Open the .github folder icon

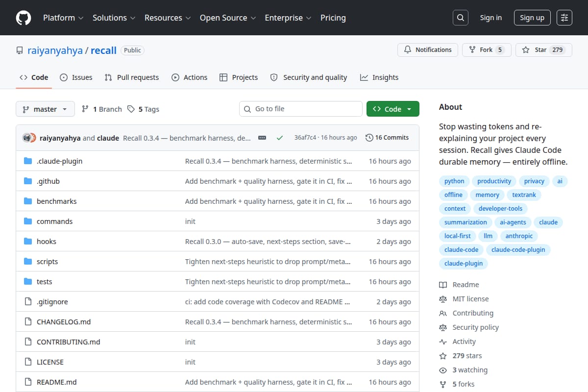coord(28,181)
